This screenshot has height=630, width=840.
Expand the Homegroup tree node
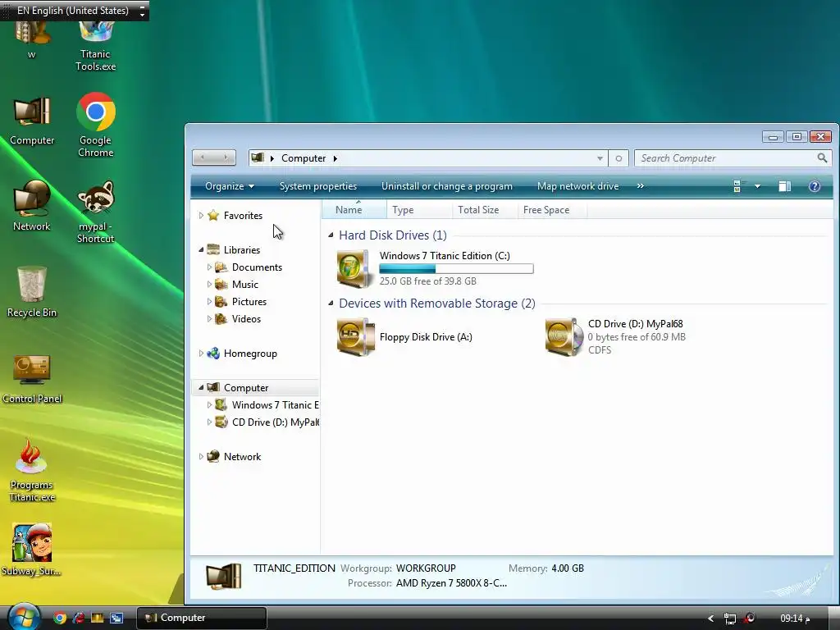pos(201,353)
